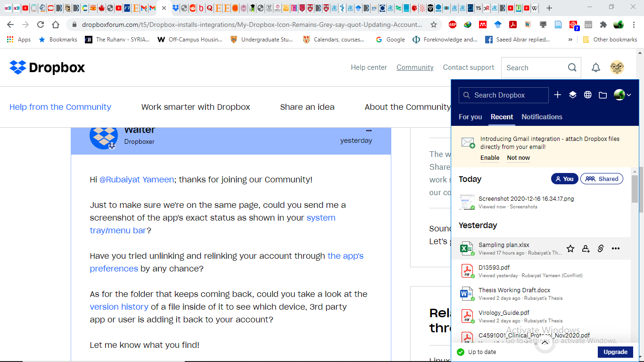The image size is (644, 362).
Task: Click the notification bell on Dropbox forum
Action: pos(596,67)
